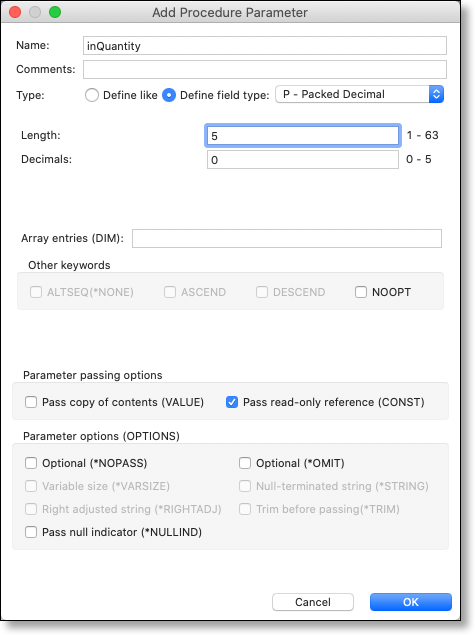Click the Comments text field

[x=265, y=69]
